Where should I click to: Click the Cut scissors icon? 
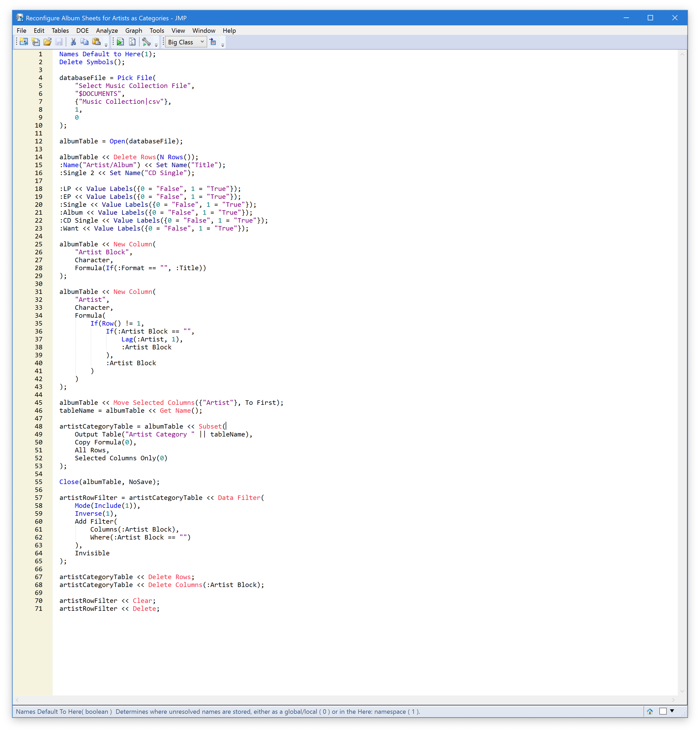point(73,42)
